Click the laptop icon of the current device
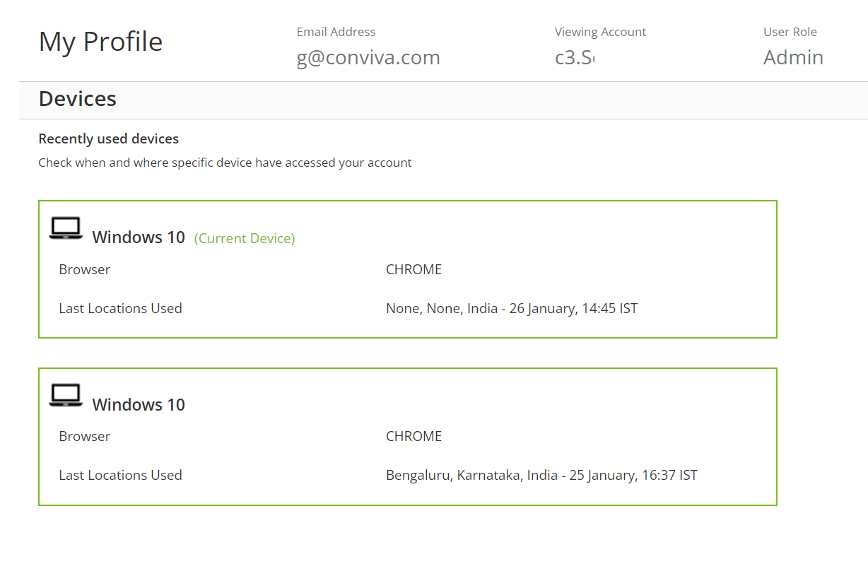Screen dimensions: 868x588 pos(66,228)
